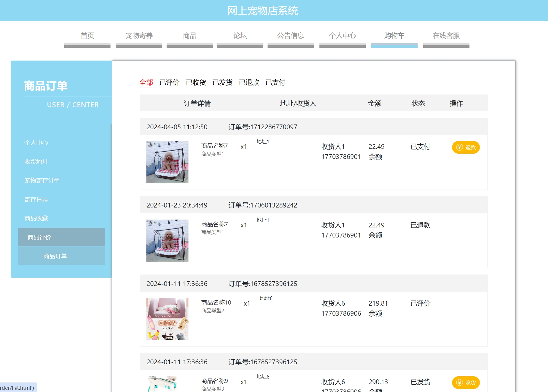Click pink sofa product thumbnail
The height and width of the screenshot is (392, 548).
click(x=167, y=319)
